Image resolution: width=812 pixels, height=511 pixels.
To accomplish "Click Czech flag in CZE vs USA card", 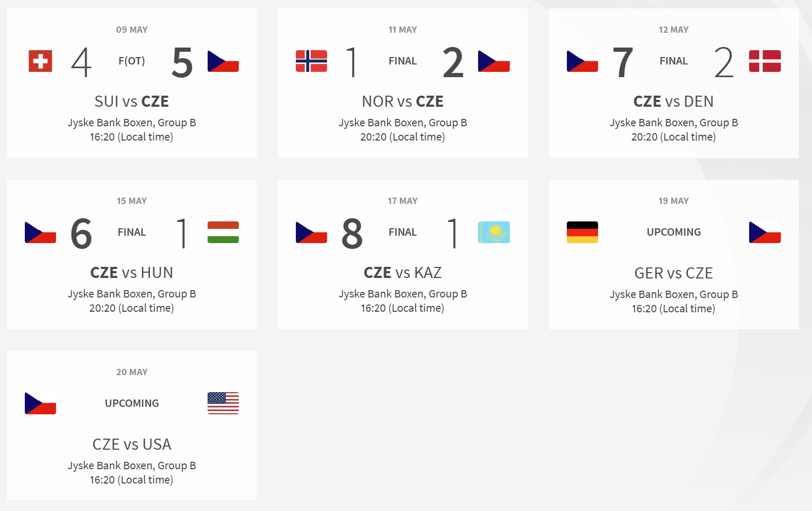I will [40, 403].
